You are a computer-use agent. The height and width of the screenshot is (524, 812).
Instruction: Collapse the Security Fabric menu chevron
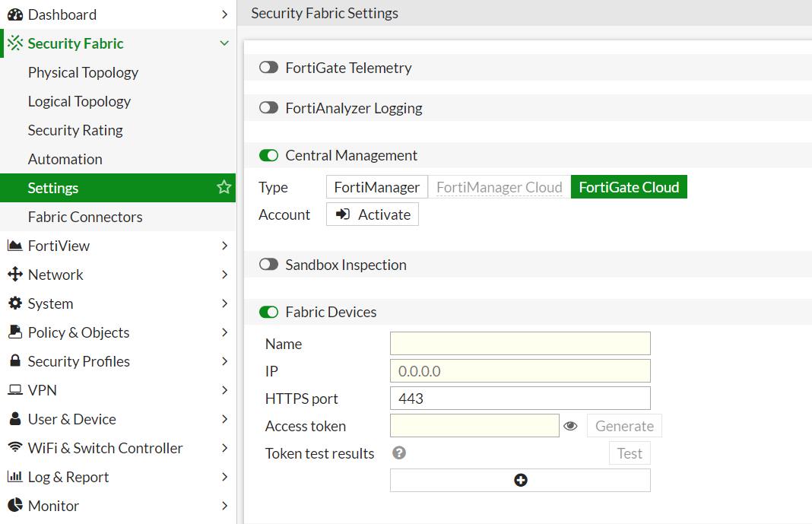coord(224,43)
